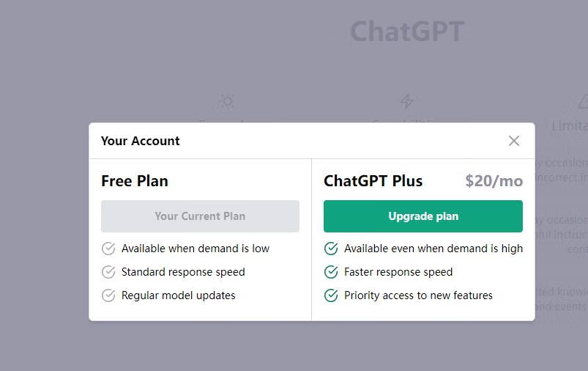Click the ChatGPT title behind the dialog
588x371 pixels.
click(x=407, y=32)
